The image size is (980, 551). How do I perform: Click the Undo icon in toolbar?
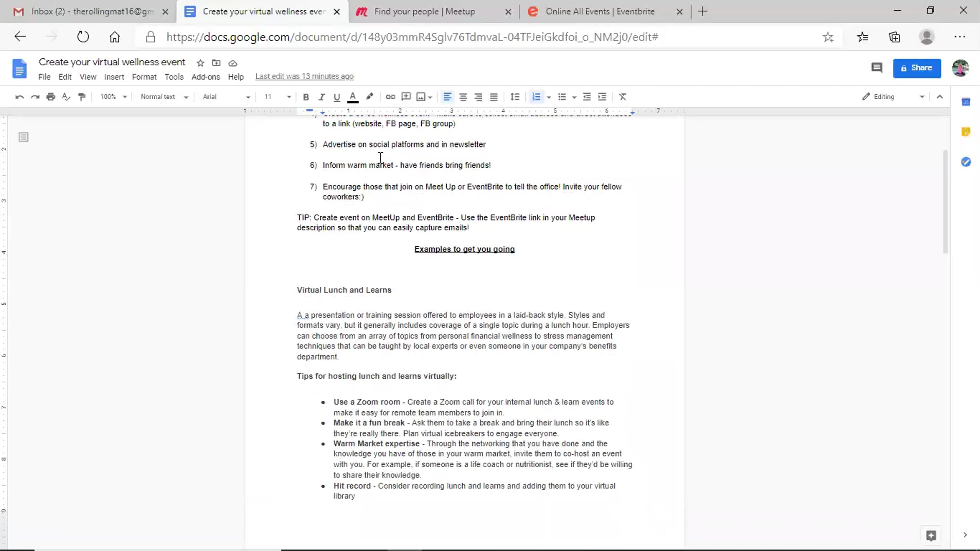click(x=19, y=97)
